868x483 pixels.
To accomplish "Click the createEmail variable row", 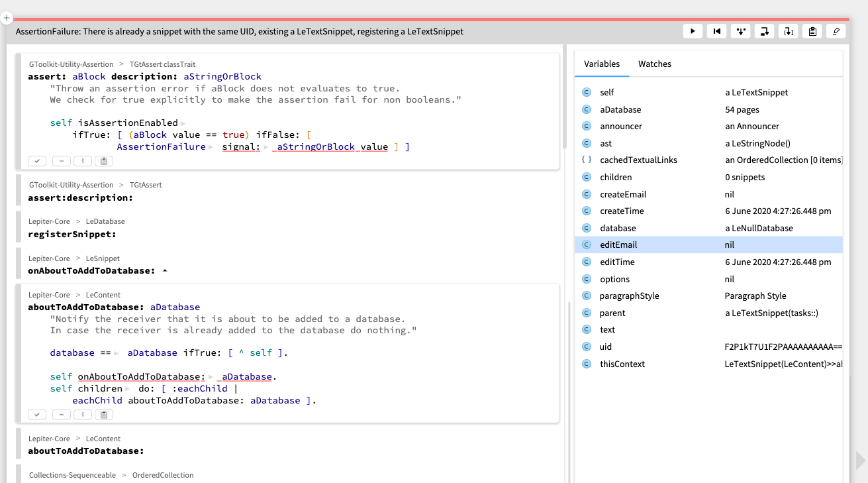I will (x=708, y=194).
